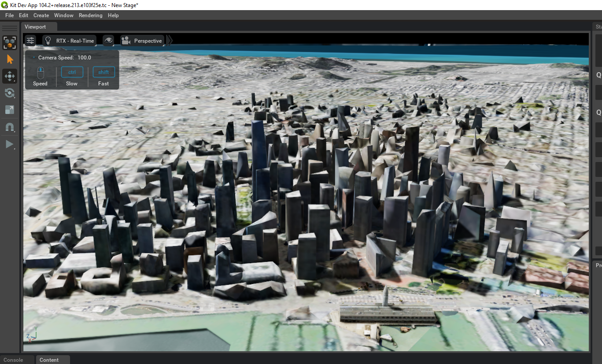
Task: Expand the hidden viewport toolbar chevron
Action: (x=169, y=39)
